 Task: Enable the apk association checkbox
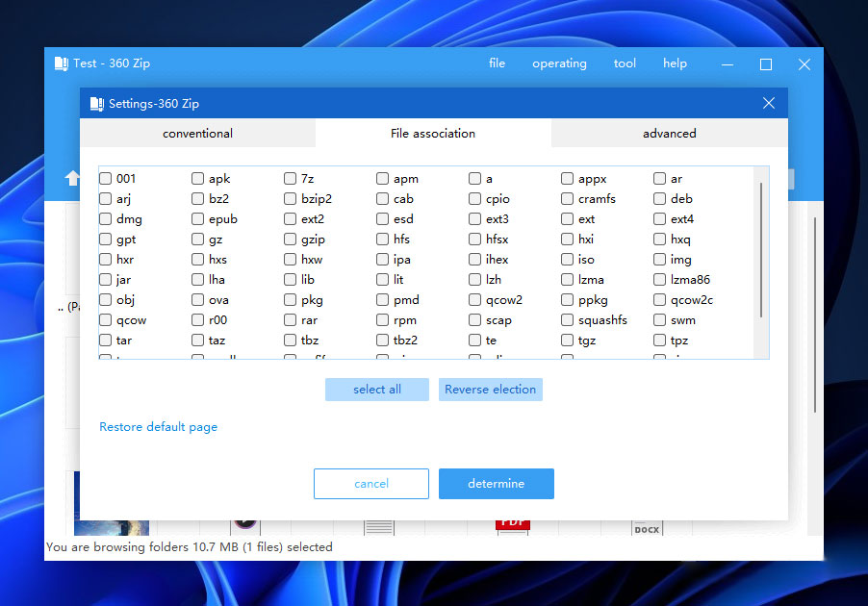point(197,178)
